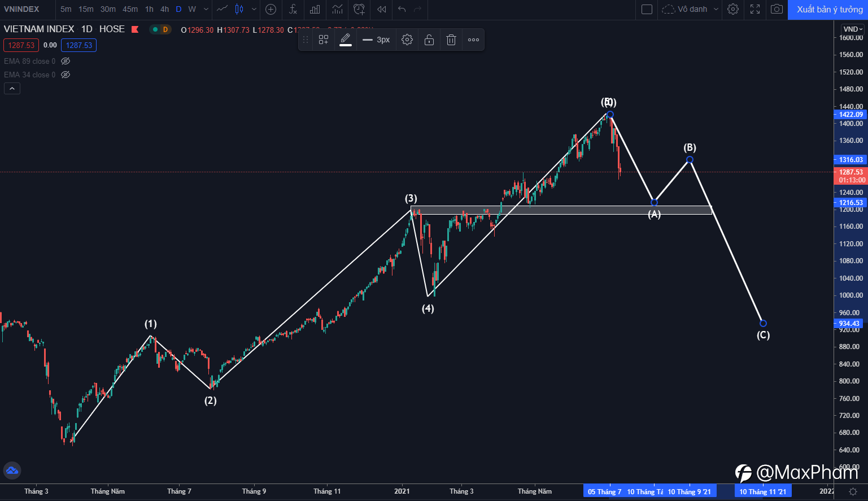Select the 1h interval
This screenshot has height=501, width=868.
point(149,9)
